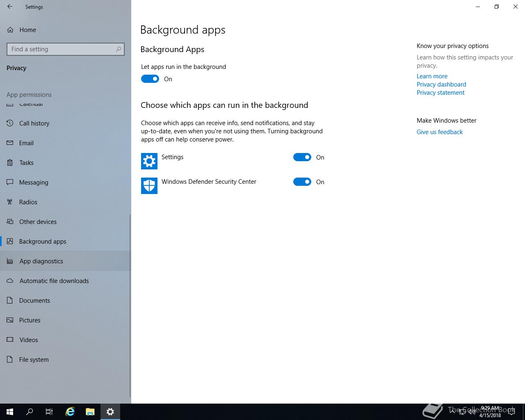Click the Windows Defender Security Center app name

(209, 182)
